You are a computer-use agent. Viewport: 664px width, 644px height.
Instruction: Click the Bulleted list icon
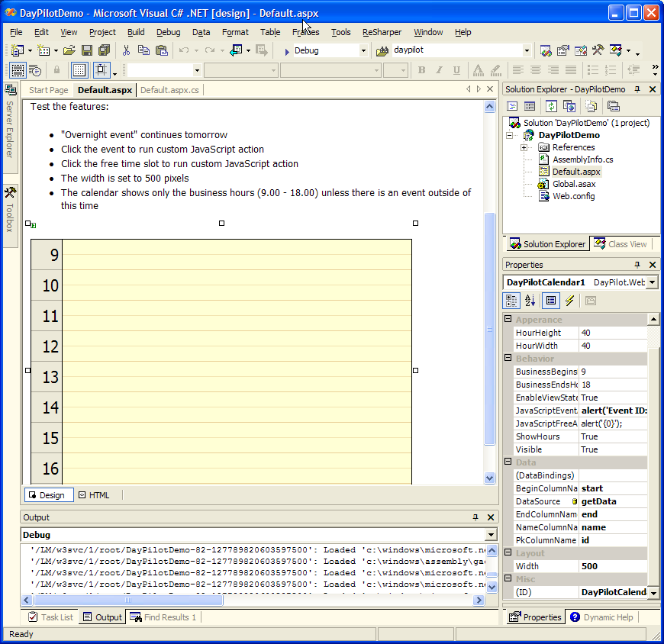pos(593,70)
